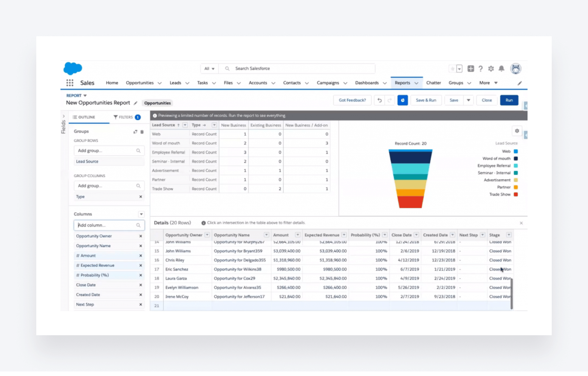The image size is (588, 376).
Task: Expand the Accounts nav dropdown
Action: [x=273, y=83]
